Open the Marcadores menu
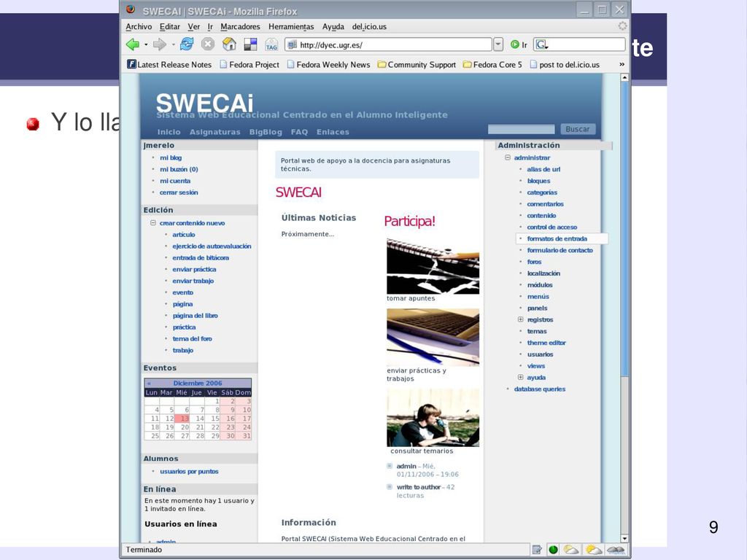The image size is (747, 560). [240, 27]
